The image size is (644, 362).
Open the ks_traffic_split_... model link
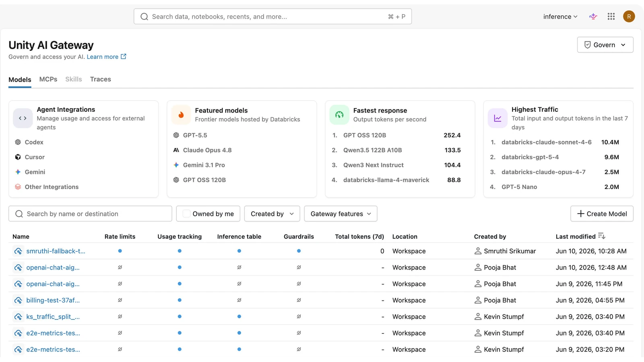click(53, 317)
